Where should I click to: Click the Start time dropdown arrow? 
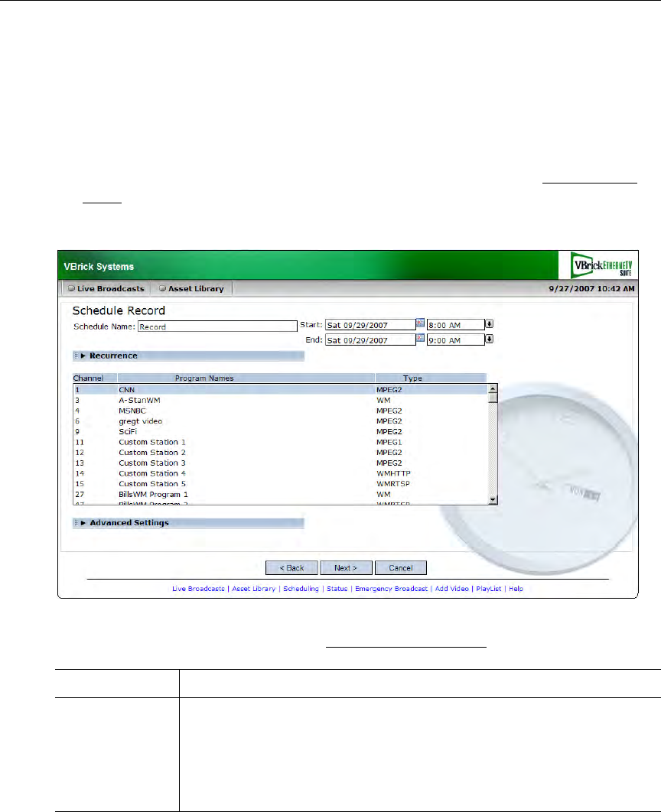pyautogui.click(x=490, y=325)
